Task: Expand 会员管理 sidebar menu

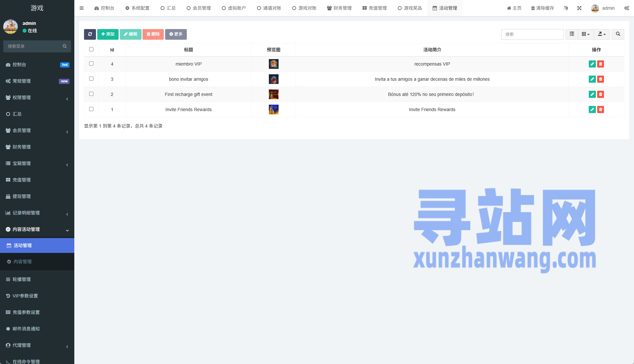Action: pyautogui.click(x=37, y=130)
